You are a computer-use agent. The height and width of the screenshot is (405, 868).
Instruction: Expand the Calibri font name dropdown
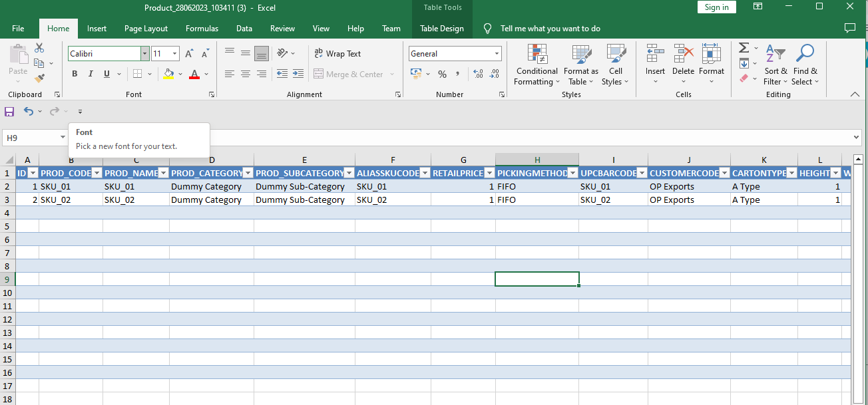tap(144, 54)
